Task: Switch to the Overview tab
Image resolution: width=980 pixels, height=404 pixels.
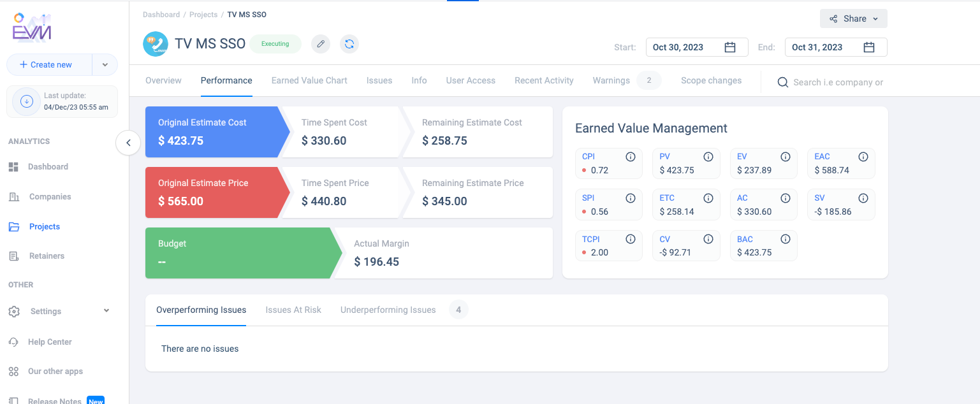Action: point(163,80)
